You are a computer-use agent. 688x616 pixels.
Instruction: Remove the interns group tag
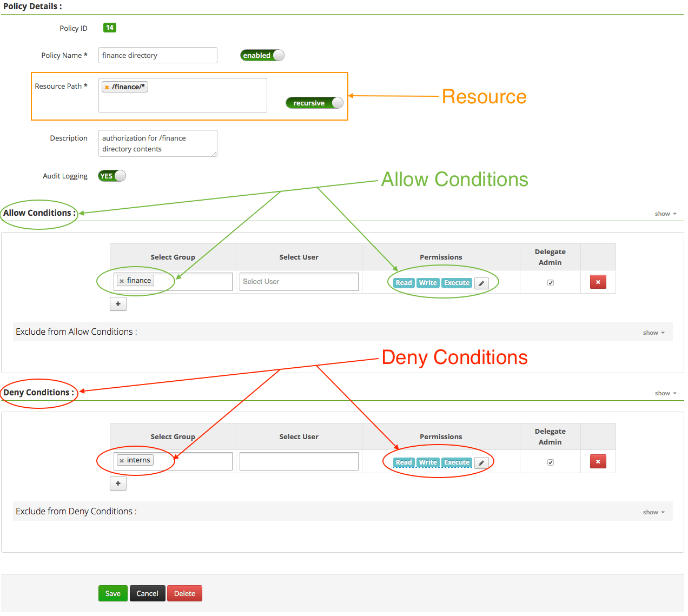click(122, 461)
